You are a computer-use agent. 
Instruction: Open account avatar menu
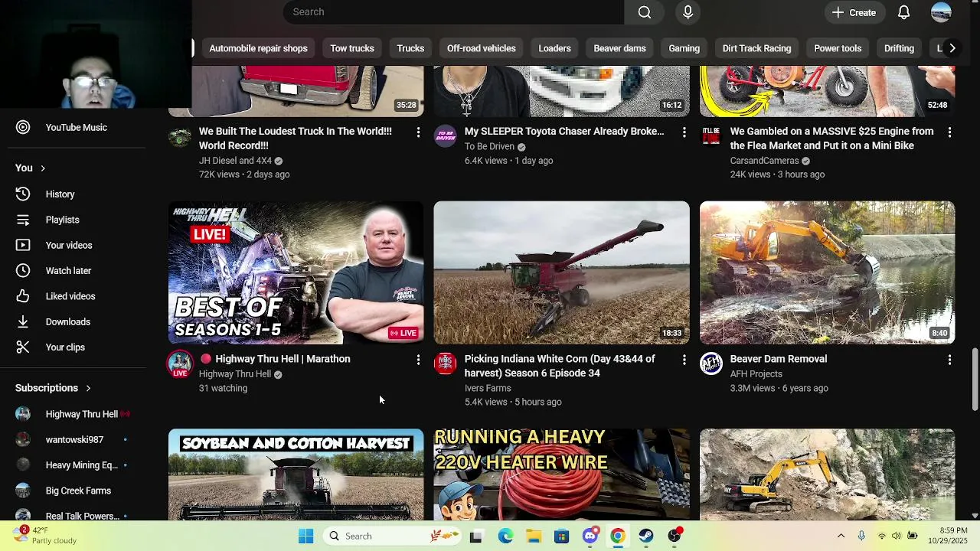click(x=941, y=12)
